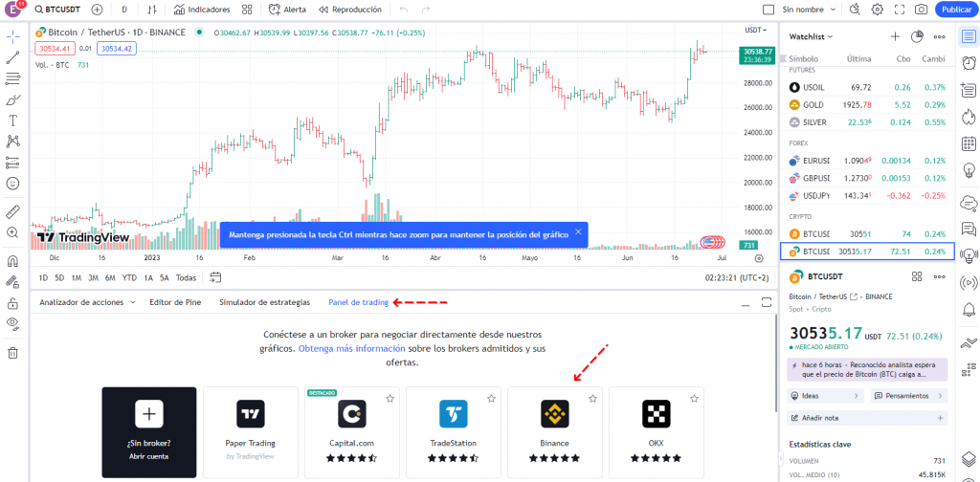Minimize the bottom trading panel

745,303
